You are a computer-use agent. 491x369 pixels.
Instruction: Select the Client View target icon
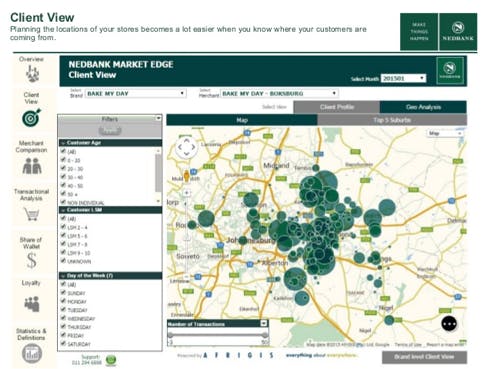coord(32,117)
